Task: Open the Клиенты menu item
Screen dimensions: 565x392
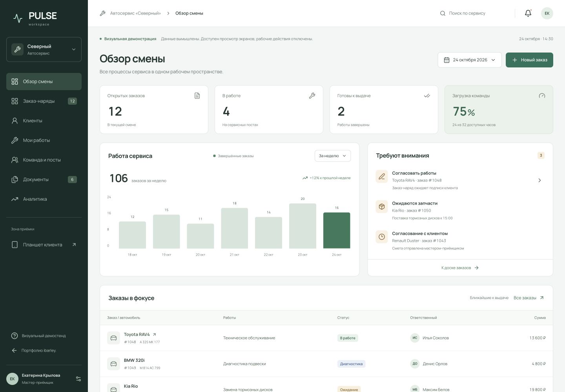Action: [44, 121]
